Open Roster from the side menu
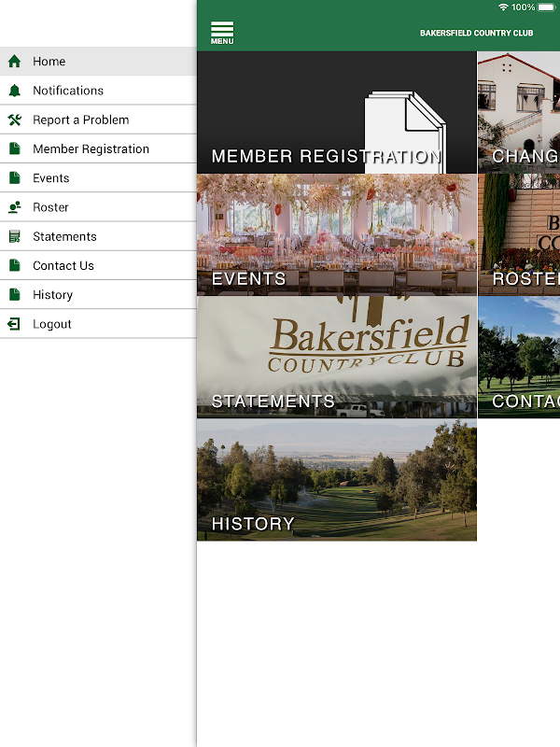560x747 pixels. [x=98, y=207]
